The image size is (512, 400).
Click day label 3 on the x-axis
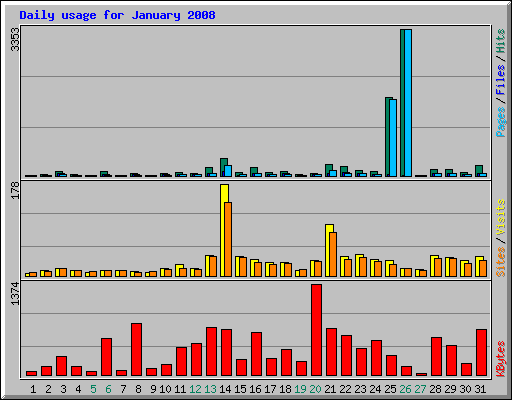63,389
